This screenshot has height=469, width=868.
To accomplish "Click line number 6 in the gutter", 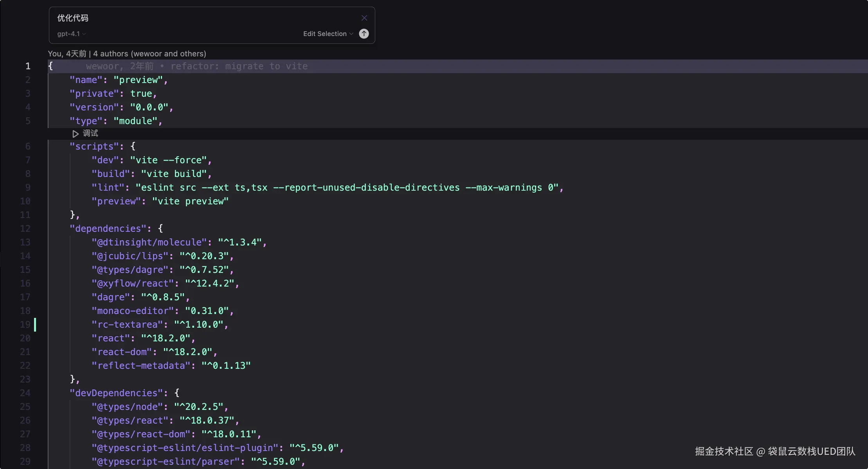I will 28,146.
